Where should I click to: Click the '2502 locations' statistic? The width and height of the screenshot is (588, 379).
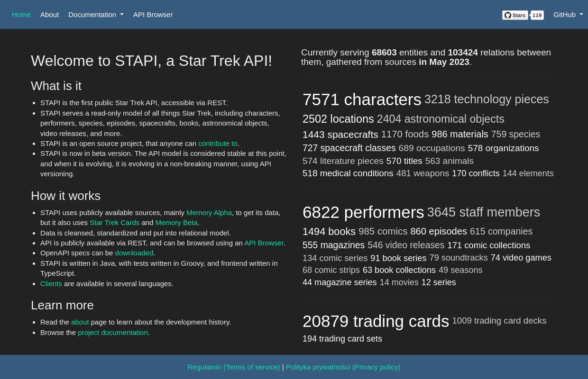coord(338,119)
